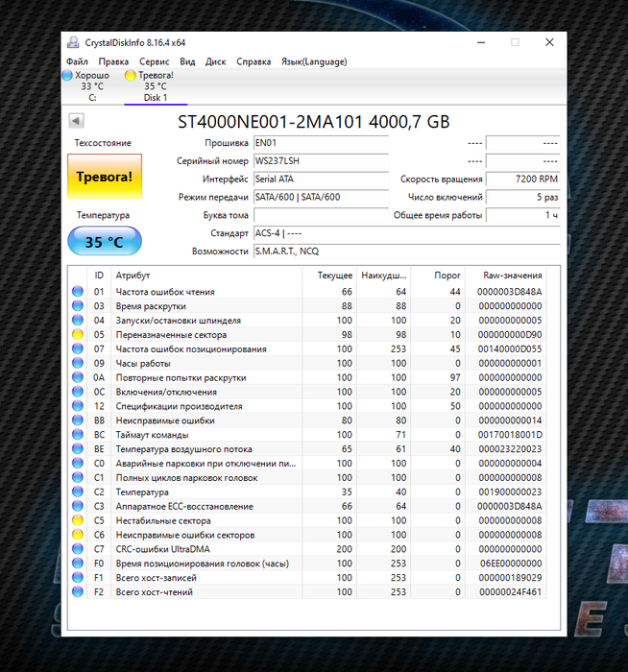
Task: Click blue status icon for Всего хост-чтений
Action: [x=78, y=592]
